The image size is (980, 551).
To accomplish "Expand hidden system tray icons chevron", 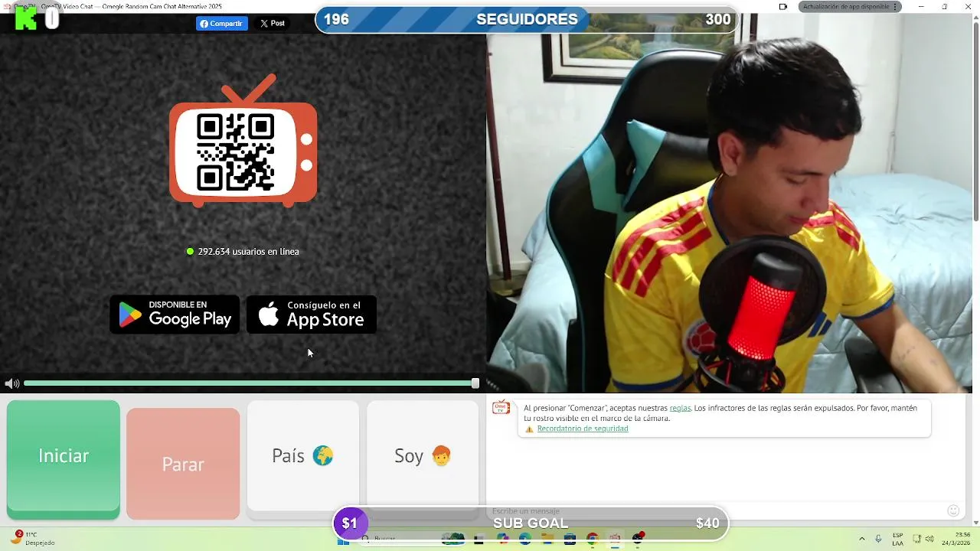I will click(862, 539).
